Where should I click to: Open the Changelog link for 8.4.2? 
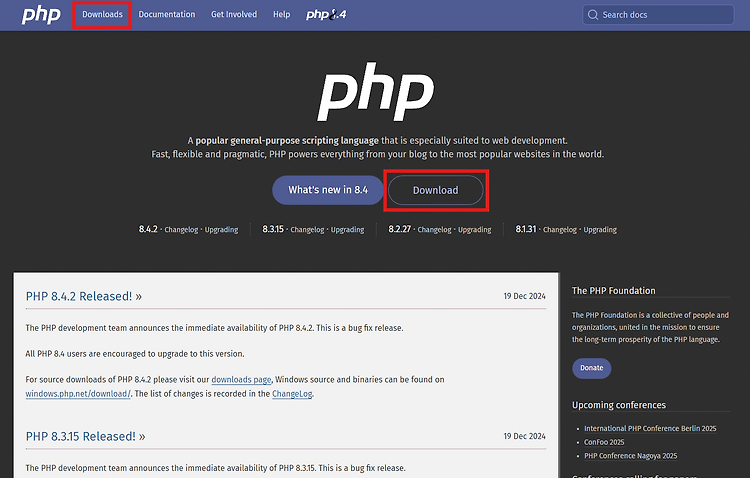181,230
